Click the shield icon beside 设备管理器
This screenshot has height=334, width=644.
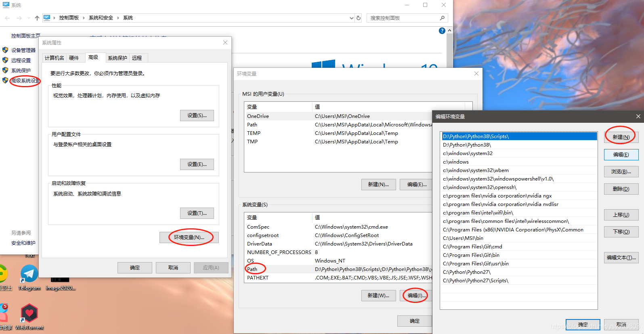click(5, 50)
